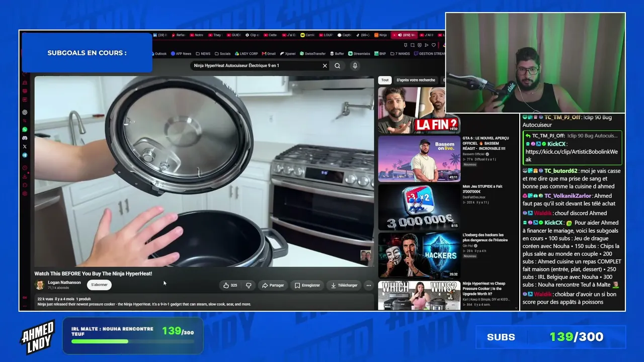Click the video title 'Watch This BEFORE You Buy'
The height and width of the screenshot is (362, 644).
(x=93, y=274)
